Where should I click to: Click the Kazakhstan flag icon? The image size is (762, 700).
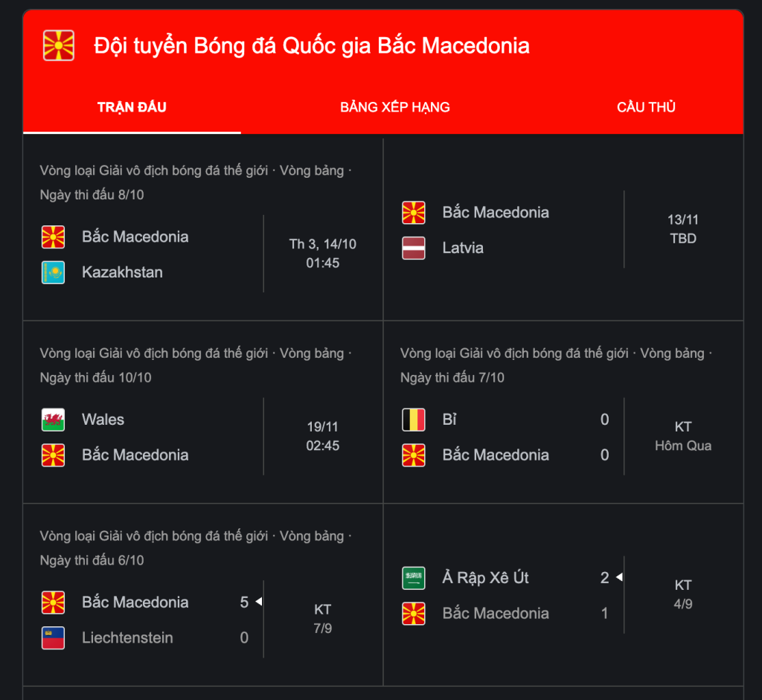click(53, 272)
